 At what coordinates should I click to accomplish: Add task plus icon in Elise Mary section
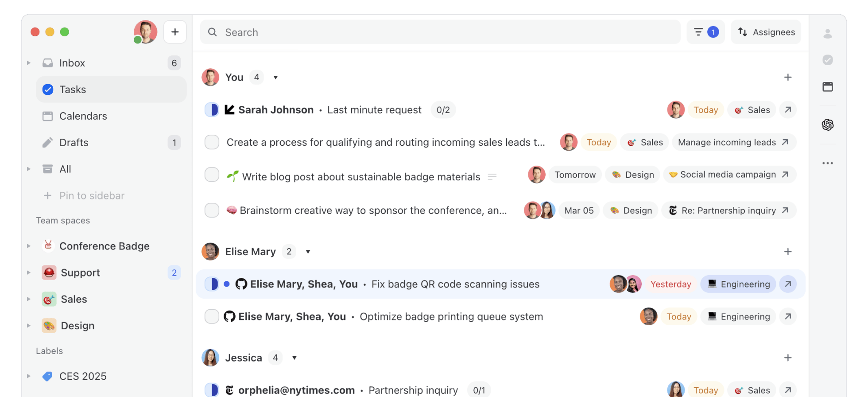click(x=787, y=252)
